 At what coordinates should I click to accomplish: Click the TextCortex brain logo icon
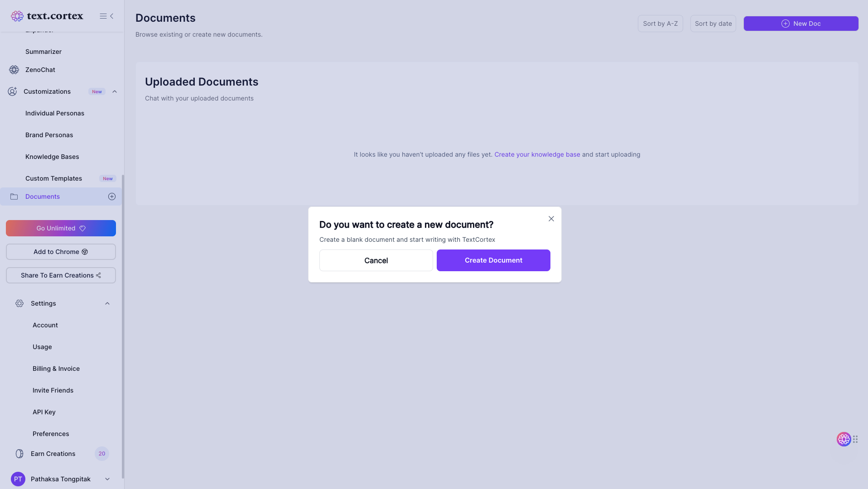(x=17, y=16)
